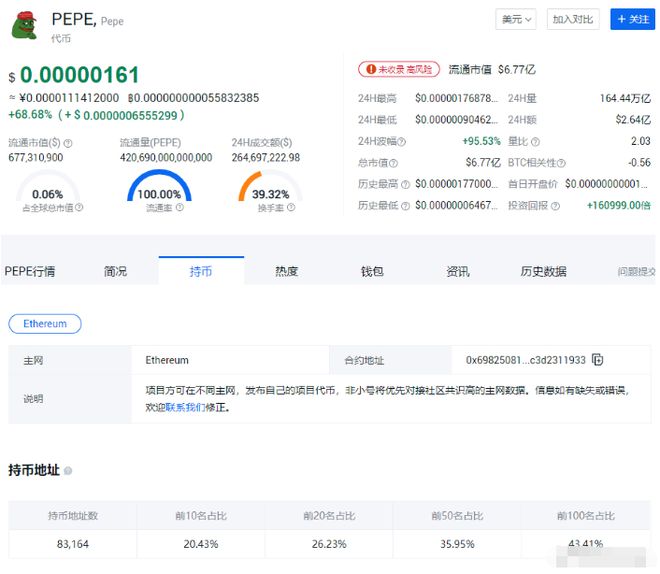Click holder count 83,164

(x=72, y=544)
